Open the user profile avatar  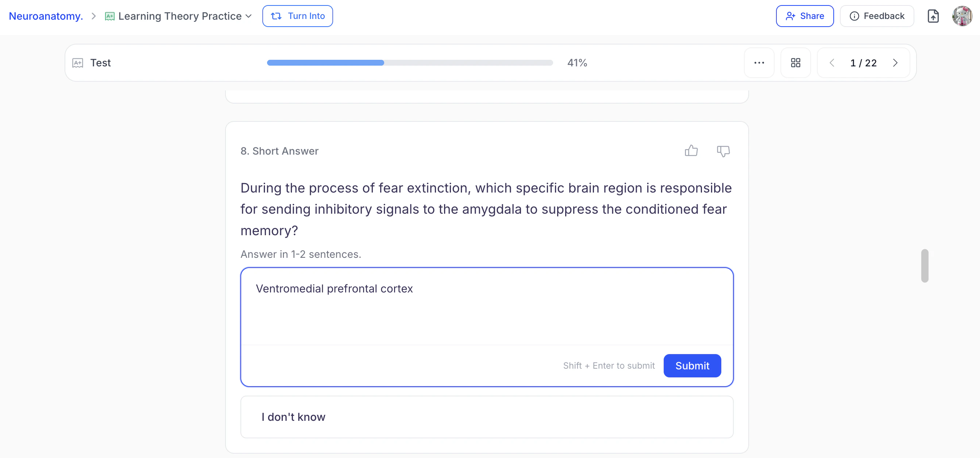pyautogui.click(x=962, y=16)
